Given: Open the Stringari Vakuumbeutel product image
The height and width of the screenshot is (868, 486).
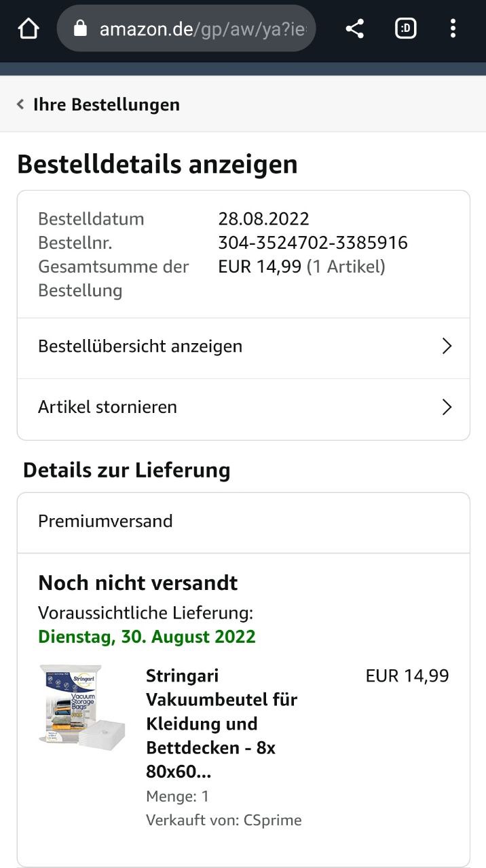Looking at the screenshot, I should pyautogui.click(x=82, y=707).
